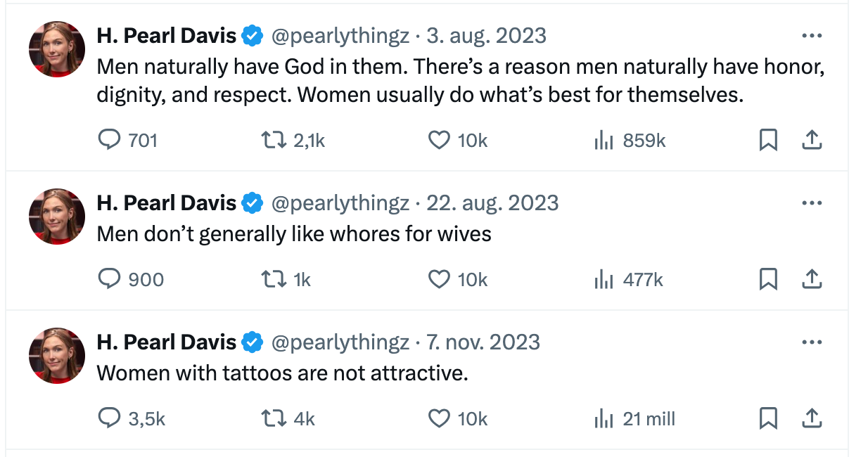Open the 22. aug. 2023 timestamp link

point(493,203)
